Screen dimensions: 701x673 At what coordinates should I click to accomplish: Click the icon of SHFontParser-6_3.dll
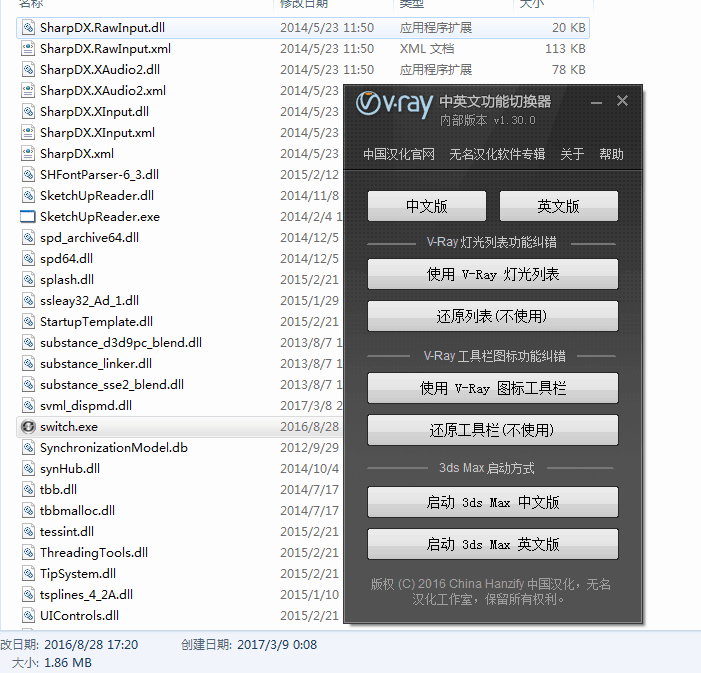pos(28,175)
